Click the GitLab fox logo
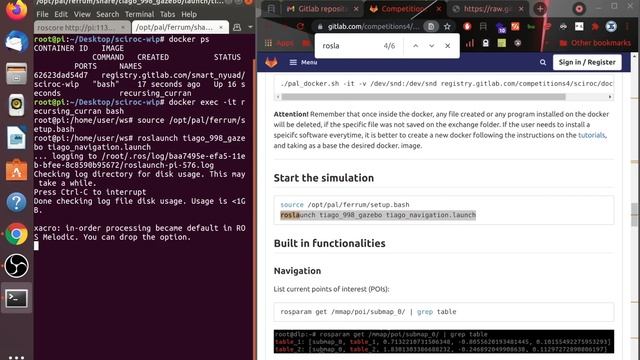Viewport: 640px width, 360px height. pyautogui.click(x=271, y=62)
